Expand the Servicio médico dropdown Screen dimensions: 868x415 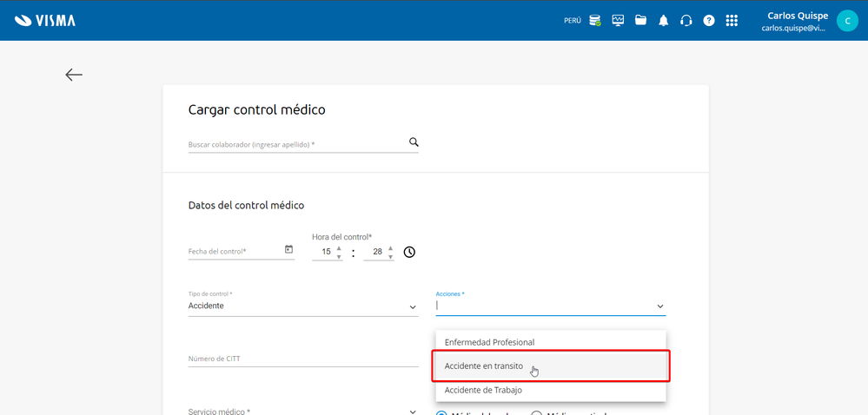pos(413,412)
